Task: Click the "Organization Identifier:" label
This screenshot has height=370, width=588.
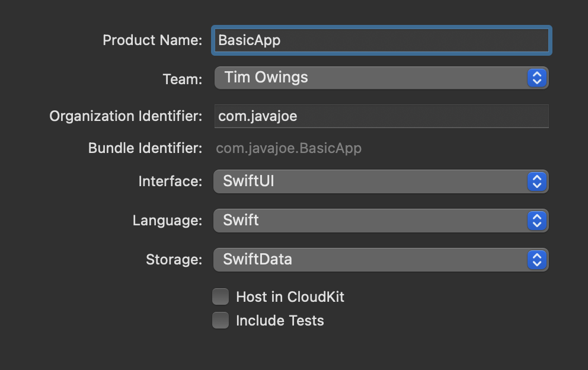Action: (x=126, y=116)
